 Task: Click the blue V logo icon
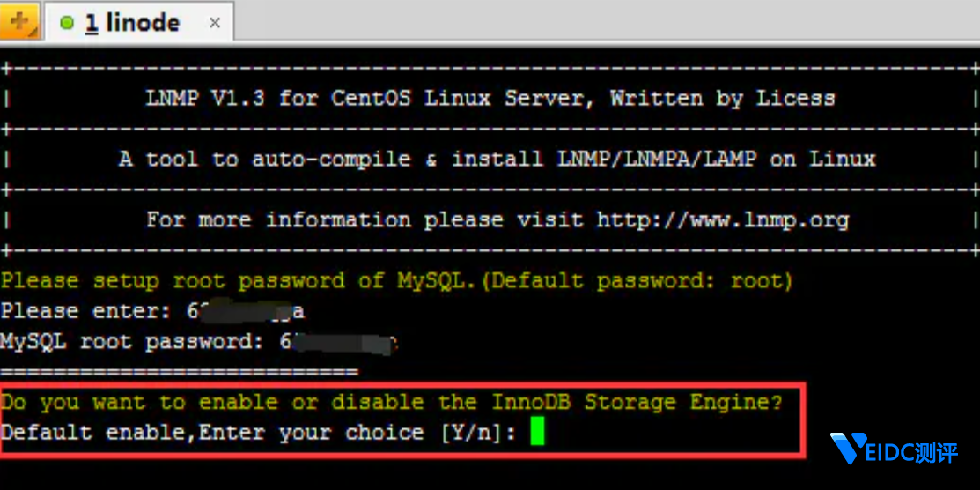[x=849, y=449]
